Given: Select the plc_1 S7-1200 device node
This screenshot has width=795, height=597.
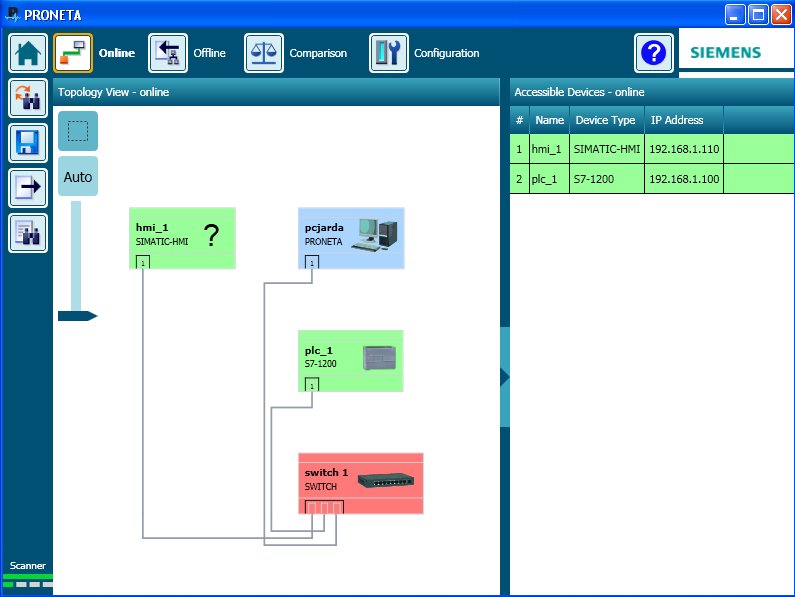Looking at the screenshot, I should [350, 361].
